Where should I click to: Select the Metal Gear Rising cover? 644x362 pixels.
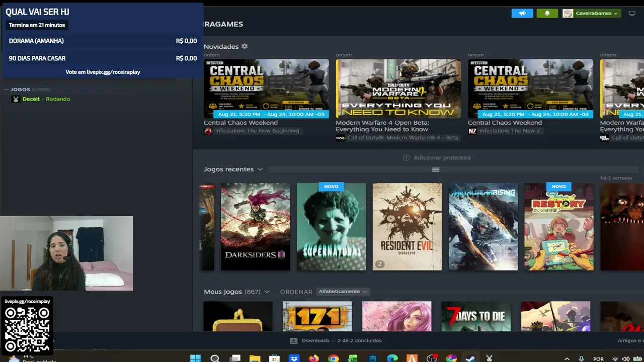click(x=483, y=227)
